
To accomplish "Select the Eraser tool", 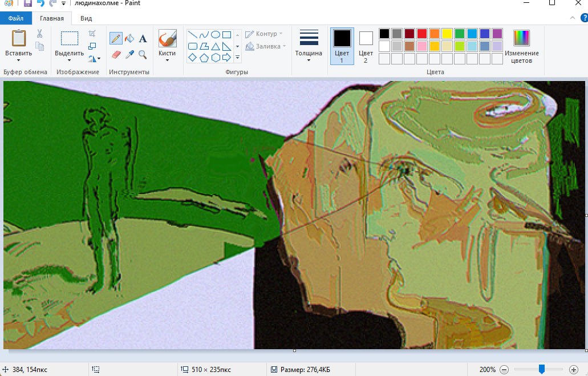I will (116, 55).
